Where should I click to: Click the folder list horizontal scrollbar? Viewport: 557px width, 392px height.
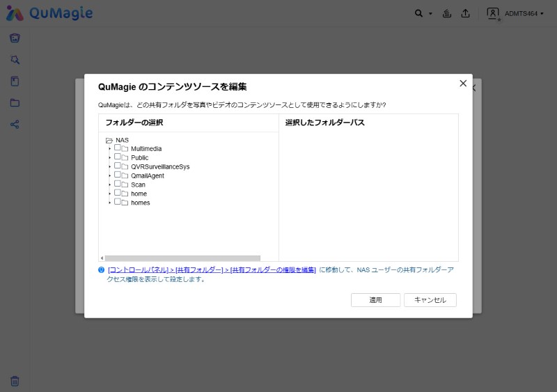point(182,258)
